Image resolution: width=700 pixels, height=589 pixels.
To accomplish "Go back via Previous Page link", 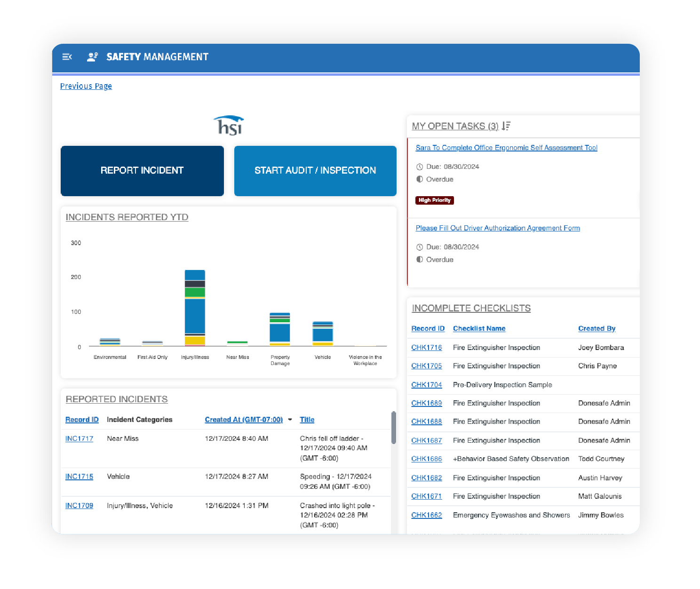I will click(86, 86).
